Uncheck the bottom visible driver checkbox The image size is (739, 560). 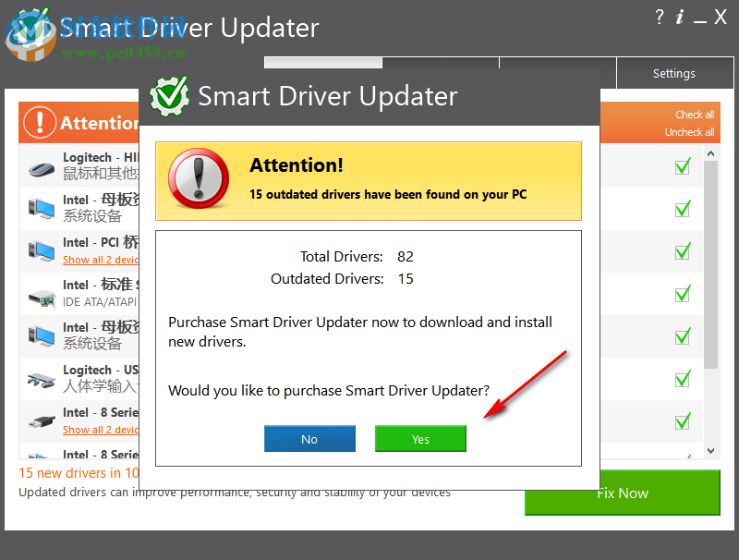pyautogui.click(x=683, y=421)
